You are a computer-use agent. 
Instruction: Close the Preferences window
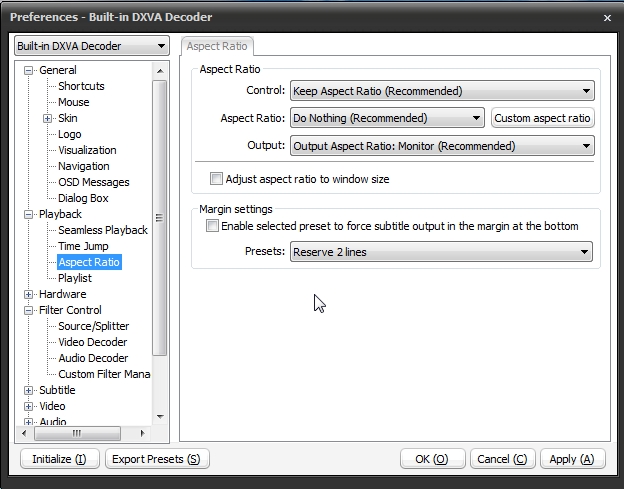(607, 17)
